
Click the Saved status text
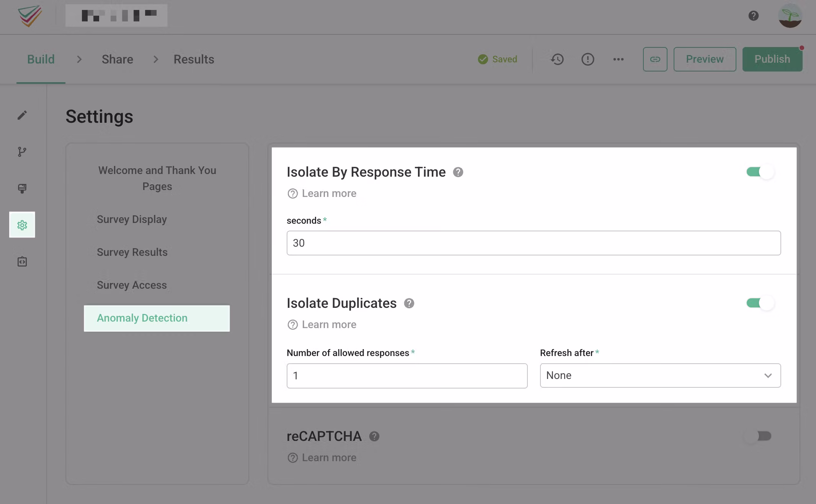[x=504, y=59]
